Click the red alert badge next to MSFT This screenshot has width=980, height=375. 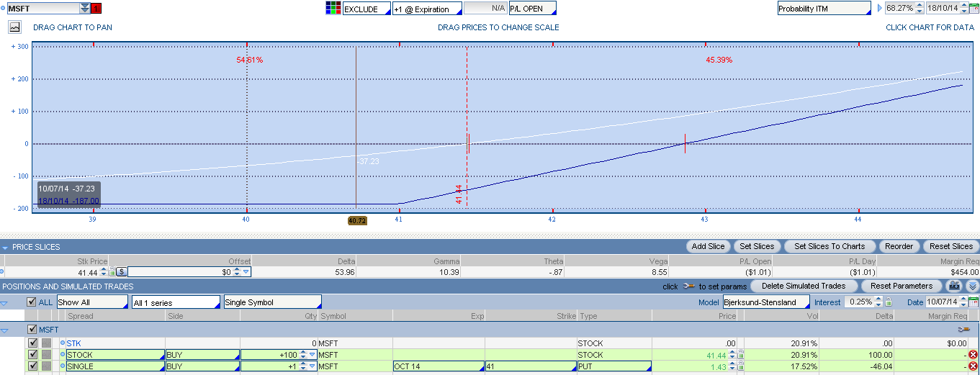[x=96, y=8]
